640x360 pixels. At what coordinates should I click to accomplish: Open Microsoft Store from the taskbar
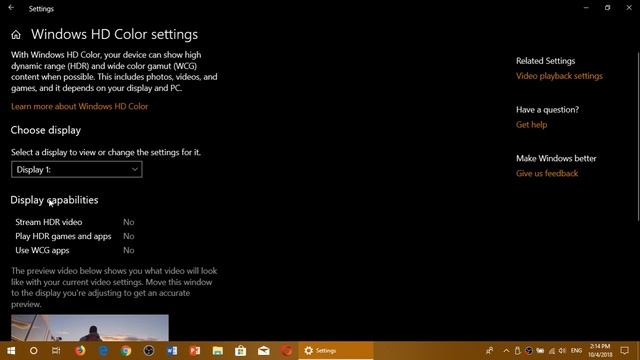(240, 351)
